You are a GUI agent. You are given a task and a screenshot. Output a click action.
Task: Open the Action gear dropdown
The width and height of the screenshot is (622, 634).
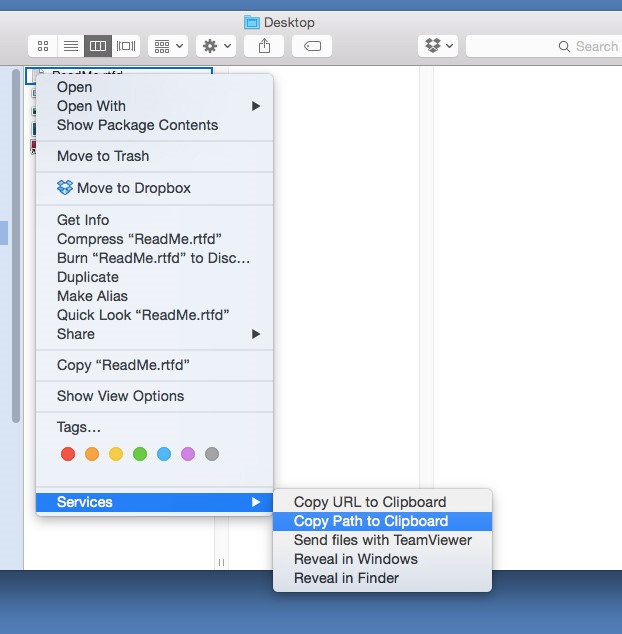click(215, 46)
